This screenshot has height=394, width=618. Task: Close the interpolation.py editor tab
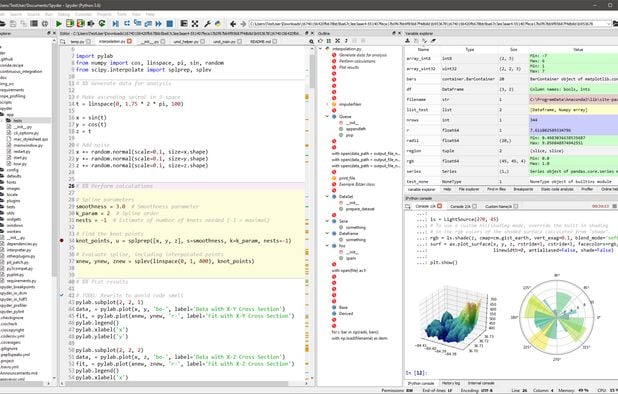click(129, 41)
